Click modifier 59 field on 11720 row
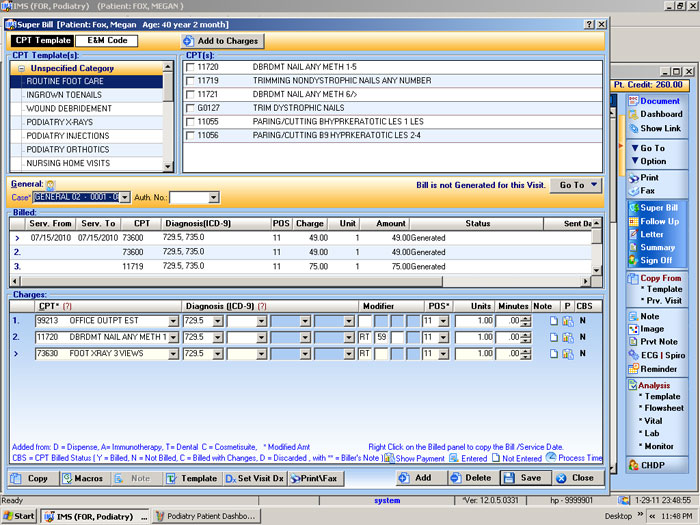 381,337
